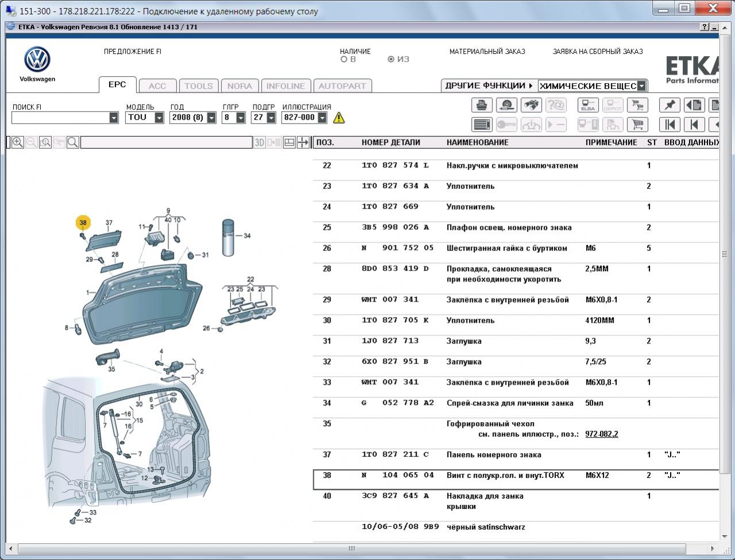
Task: Click the illustration search text field
Action: pyautogui.click(x=166, y=142)
